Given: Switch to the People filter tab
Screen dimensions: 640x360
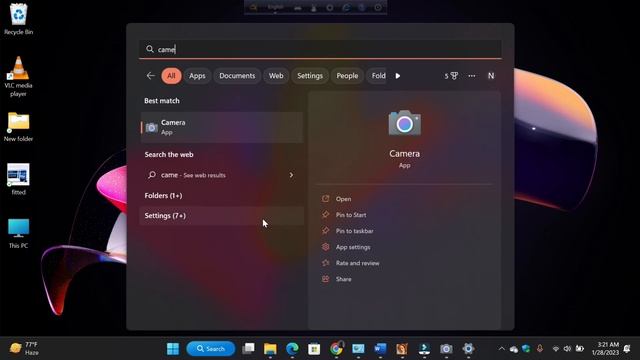Looking at the screenshot, I should click(347, 76).
